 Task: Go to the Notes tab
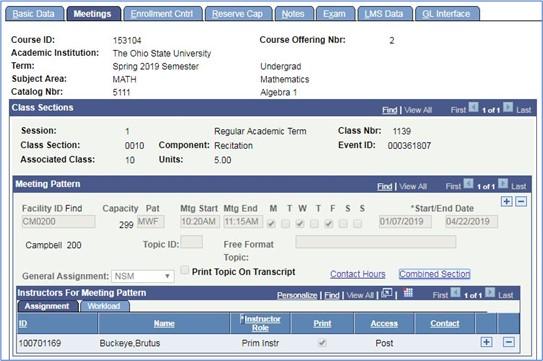(294, 14)
